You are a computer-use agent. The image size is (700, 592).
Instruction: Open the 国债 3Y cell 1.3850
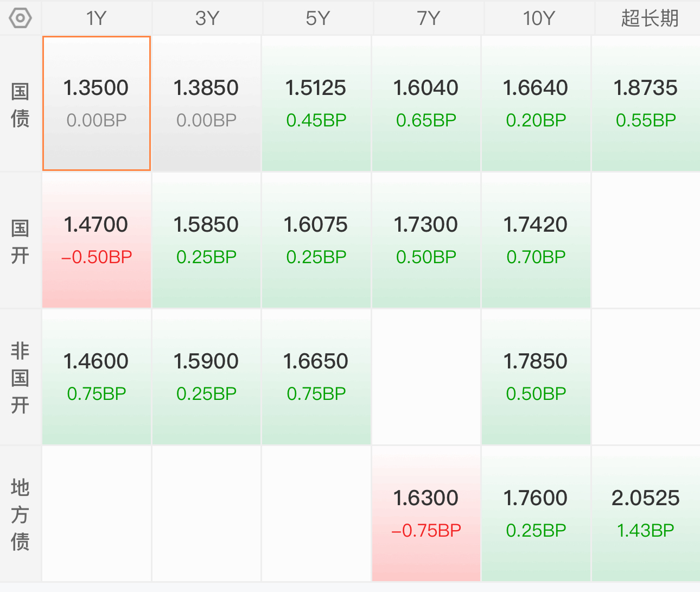pos(206,104)
